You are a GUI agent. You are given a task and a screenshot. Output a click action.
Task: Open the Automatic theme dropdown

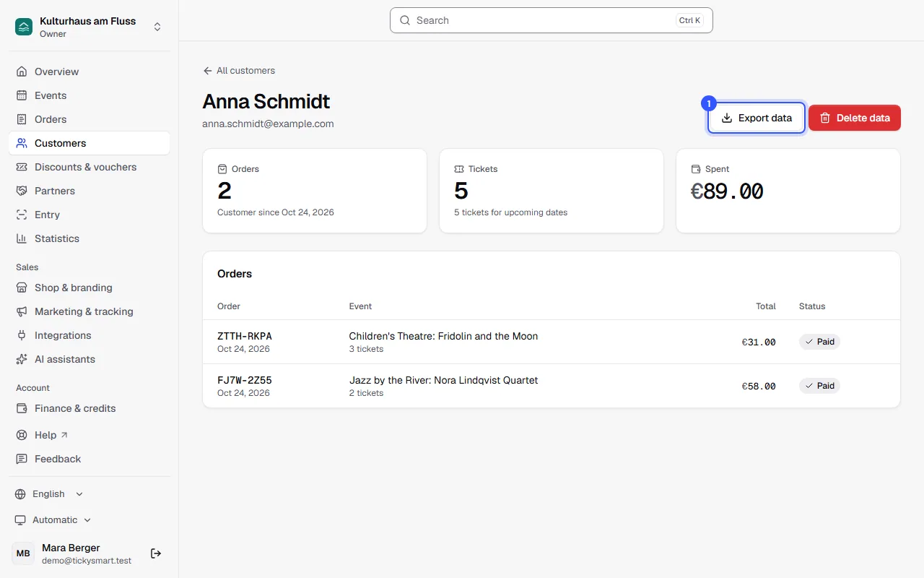point(53,520)
